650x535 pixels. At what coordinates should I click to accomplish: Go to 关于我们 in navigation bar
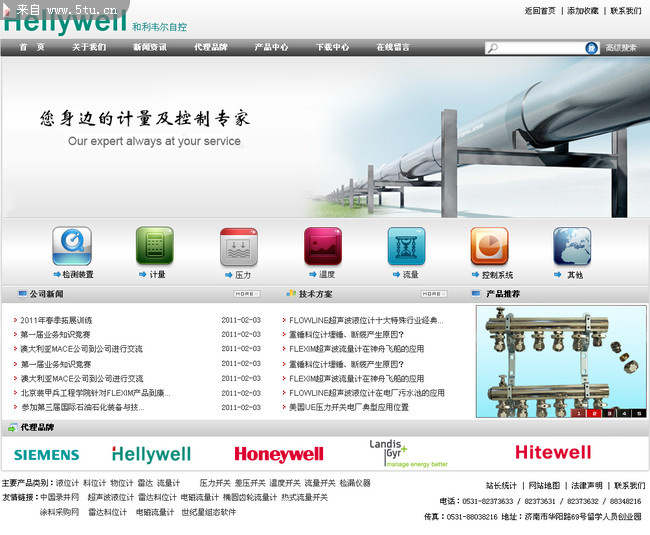(x=89, y=47)
